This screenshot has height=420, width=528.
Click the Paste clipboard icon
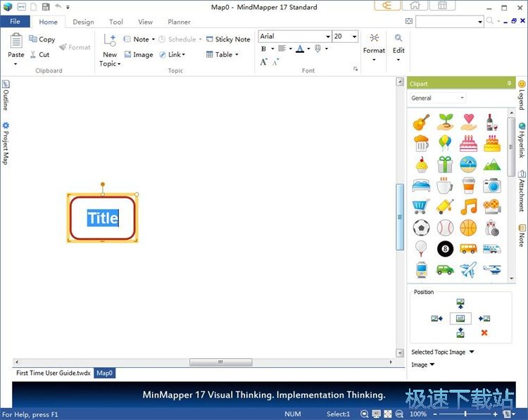pos(15,41)
